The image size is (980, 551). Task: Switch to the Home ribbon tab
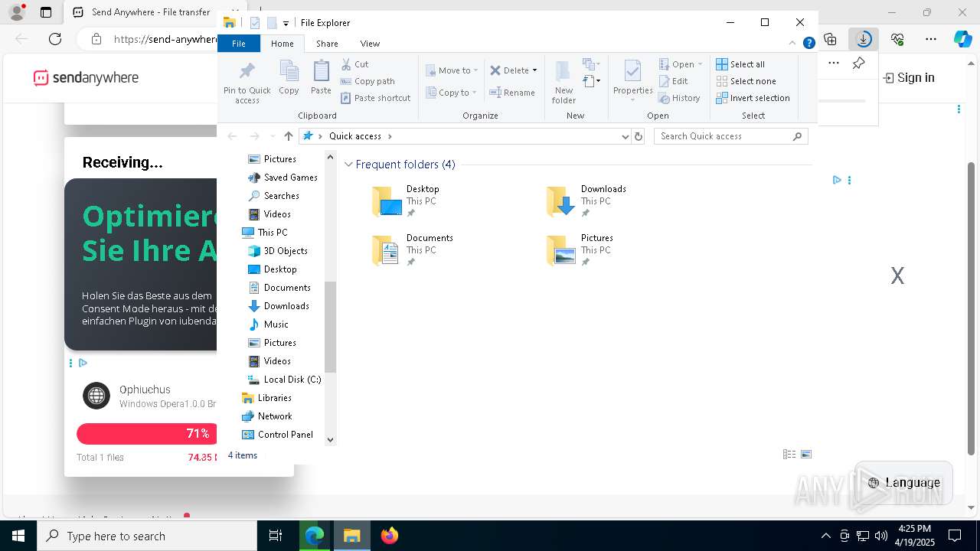coord(282,44)
